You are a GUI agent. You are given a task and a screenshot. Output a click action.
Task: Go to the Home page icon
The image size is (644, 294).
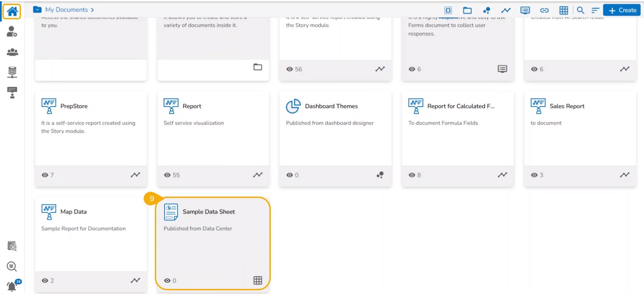12,11
